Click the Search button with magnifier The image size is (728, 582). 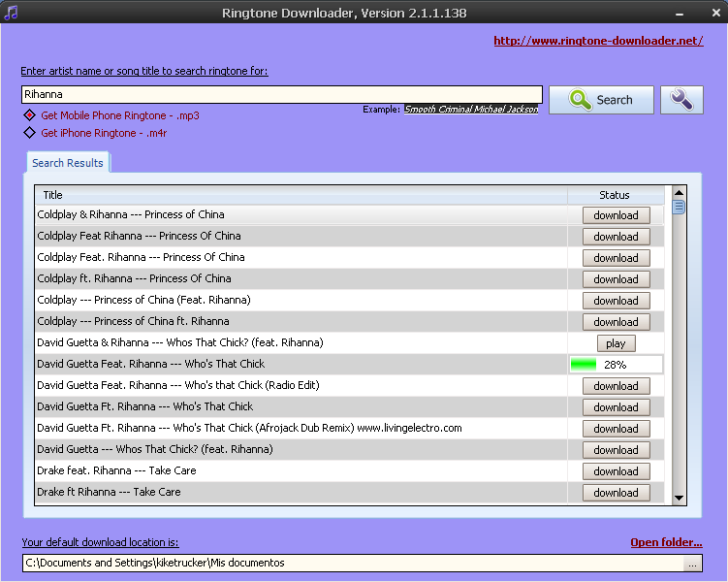tap(601, 99)
